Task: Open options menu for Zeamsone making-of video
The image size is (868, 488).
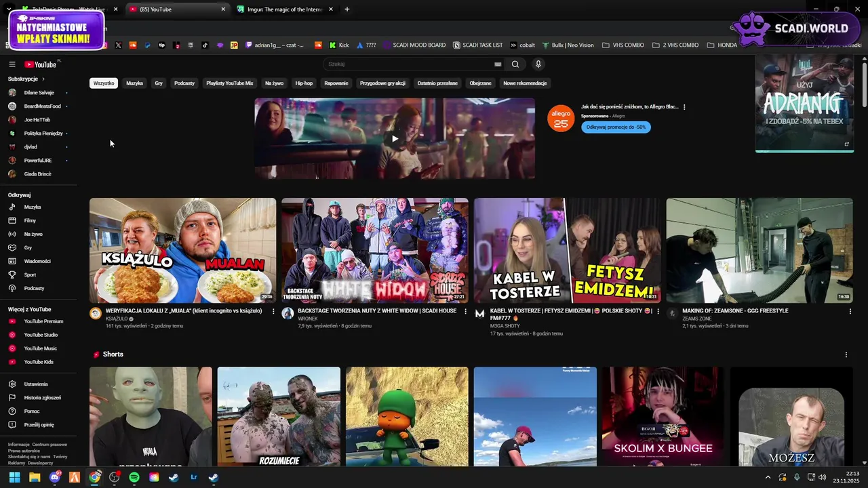Action: (x=850, y=312)
